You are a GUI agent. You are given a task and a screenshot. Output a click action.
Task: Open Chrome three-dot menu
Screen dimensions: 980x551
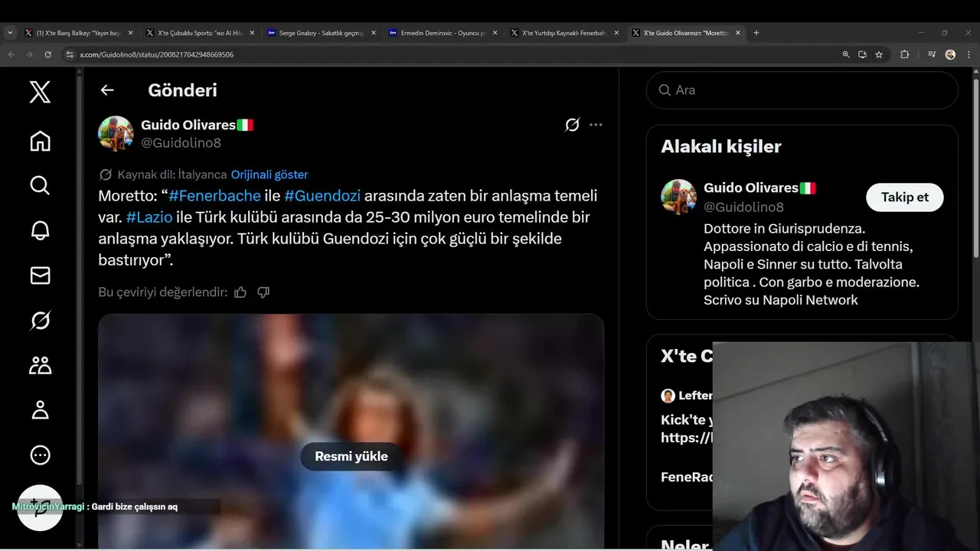pyautogui.click(x=969, y=54)
